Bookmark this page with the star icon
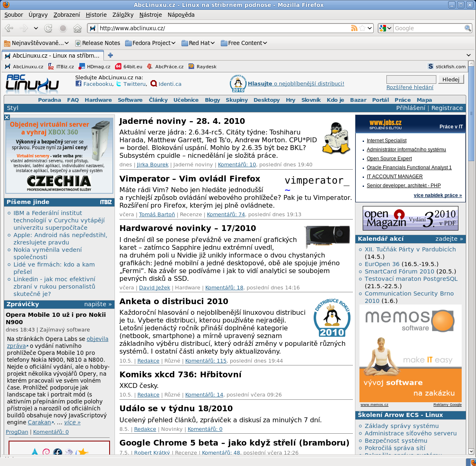 coord(362,28)
